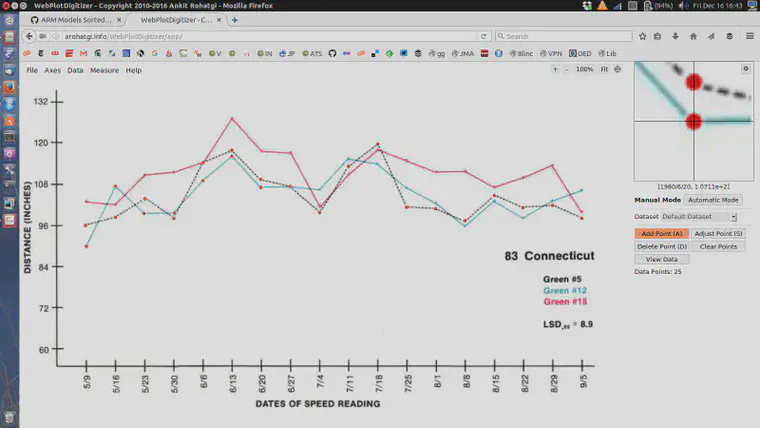760x428 pixels.
Task: Bookmark this page with star icon
Action: pyautogui.click(x=643, y=36)
